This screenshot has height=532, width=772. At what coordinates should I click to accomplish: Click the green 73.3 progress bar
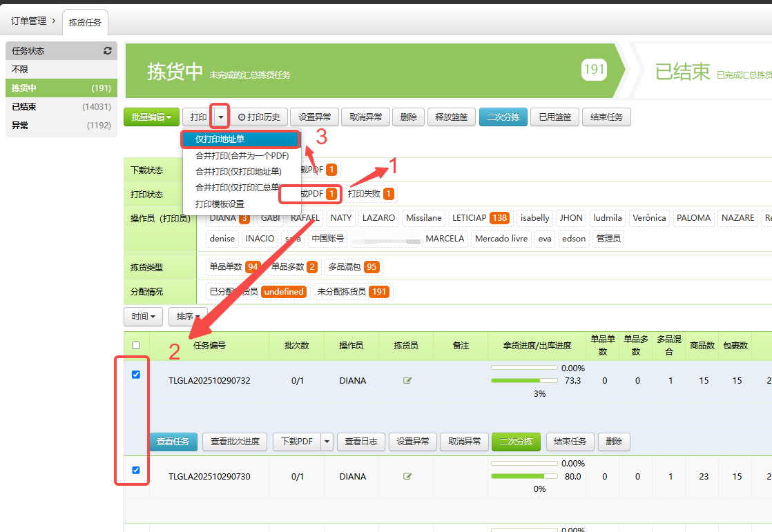(523, 380)
